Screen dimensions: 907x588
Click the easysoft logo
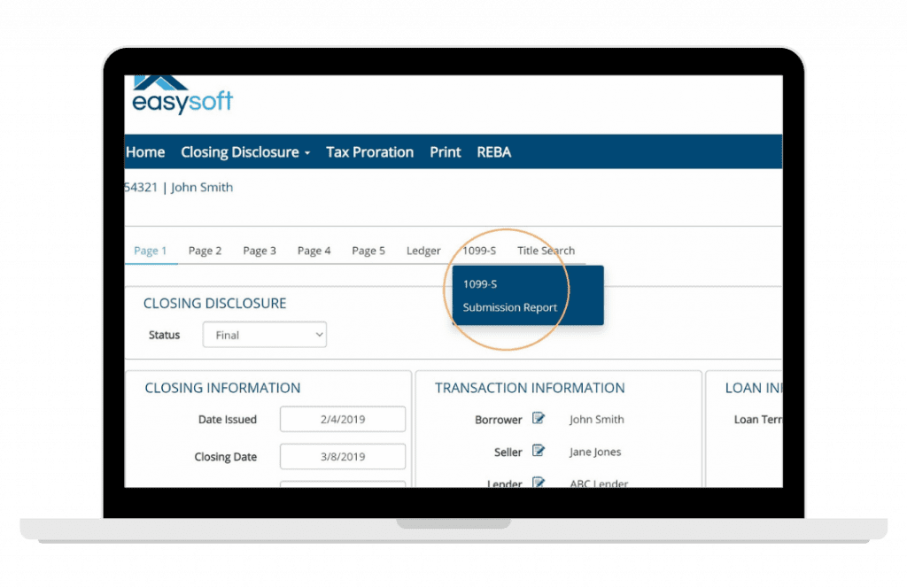180,96
